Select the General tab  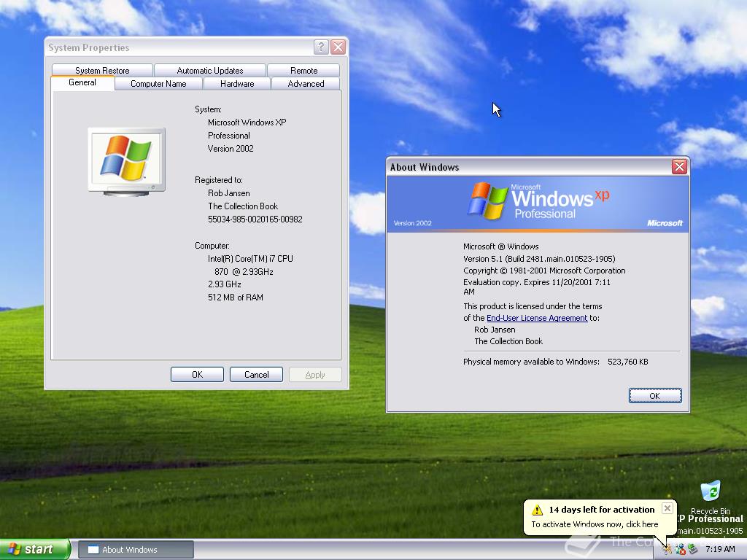82,83
